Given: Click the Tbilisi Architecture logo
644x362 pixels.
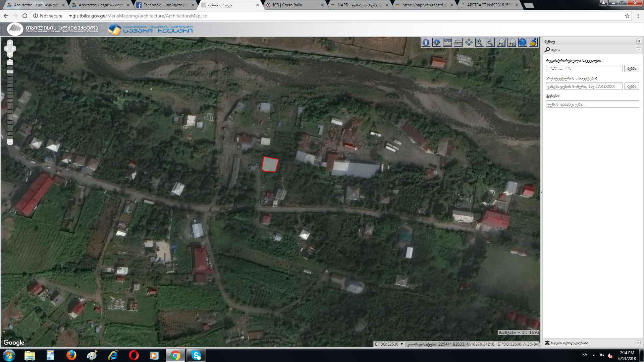Looking at the screenshot, I should pos(53,29).
